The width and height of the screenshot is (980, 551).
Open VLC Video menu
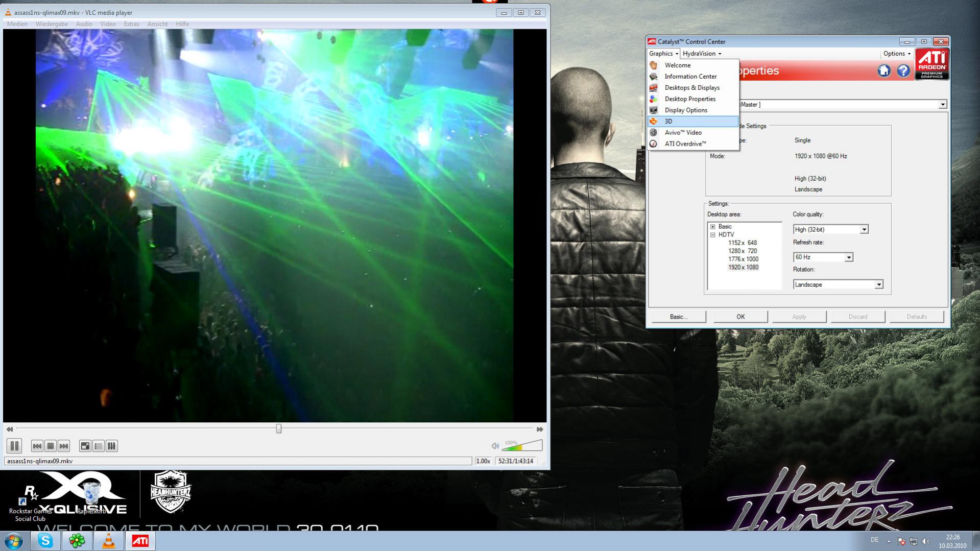[x=108, y=24]
